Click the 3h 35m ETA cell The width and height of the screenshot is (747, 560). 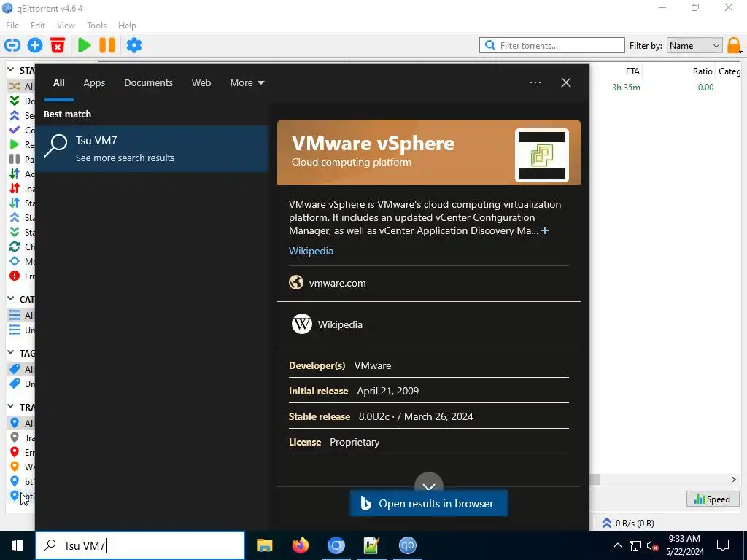626,87
